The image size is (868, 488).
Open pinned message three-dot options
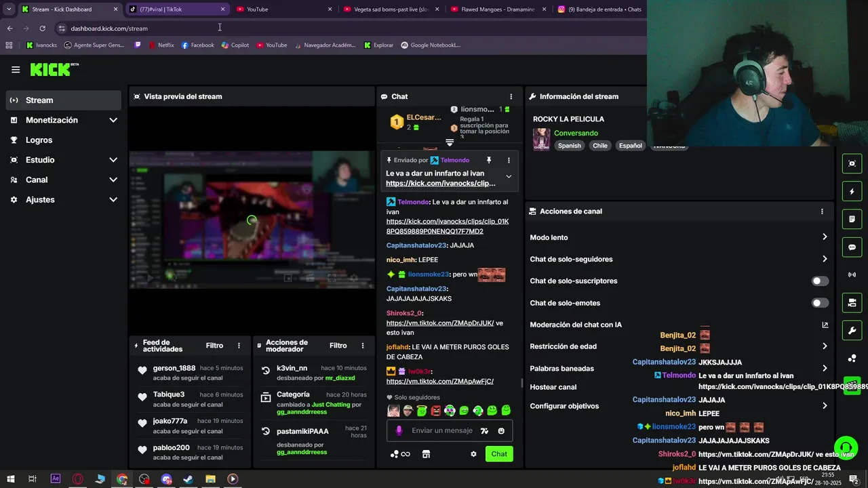[509, 161]
